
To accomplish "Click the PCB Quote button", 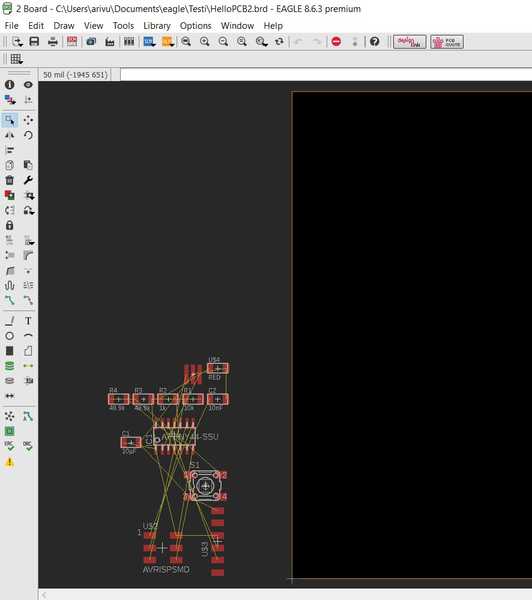I will 447,42.
